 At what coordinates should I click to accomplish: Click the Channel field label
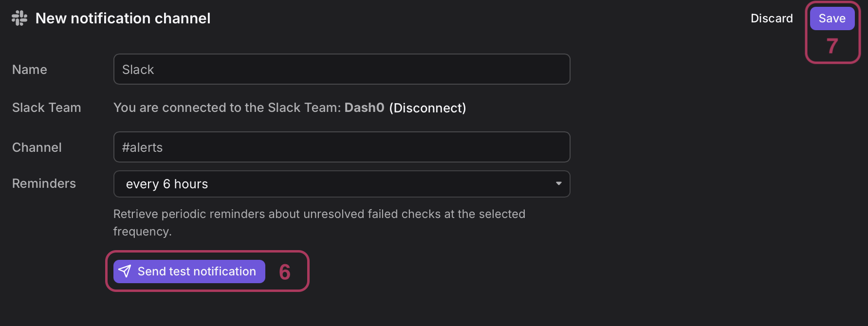point(37,147)
